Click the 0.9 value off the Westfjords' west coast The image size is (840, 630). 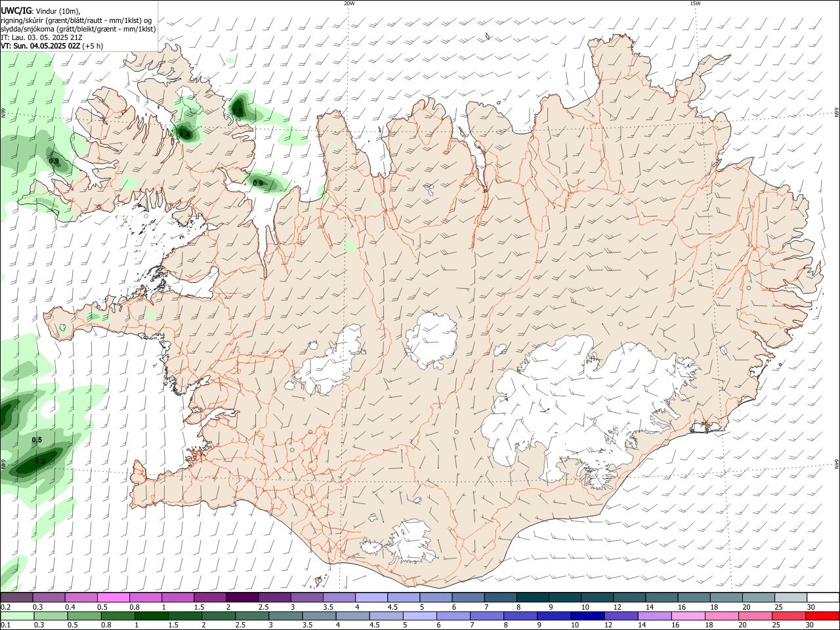(54, 161)
